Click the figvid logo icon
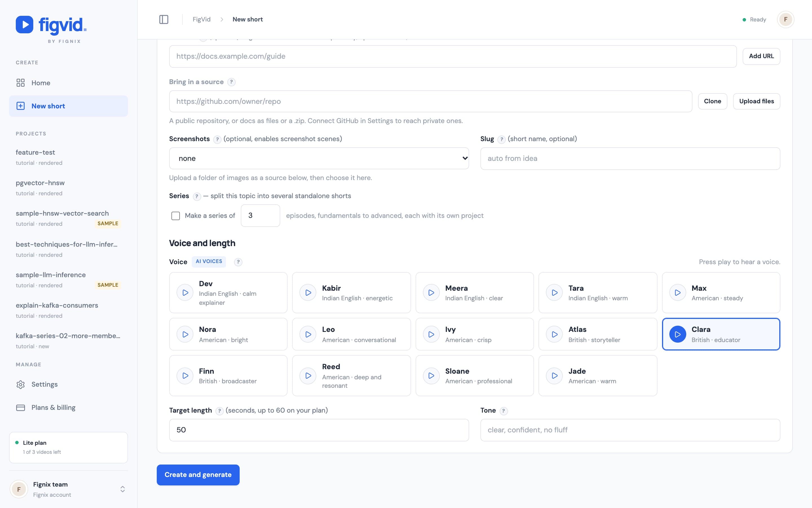 (25, 25)
